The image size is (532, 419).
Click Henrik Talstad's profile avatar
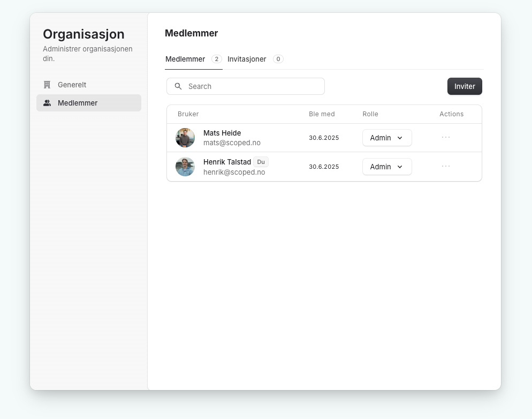click(x=185, y=167)
